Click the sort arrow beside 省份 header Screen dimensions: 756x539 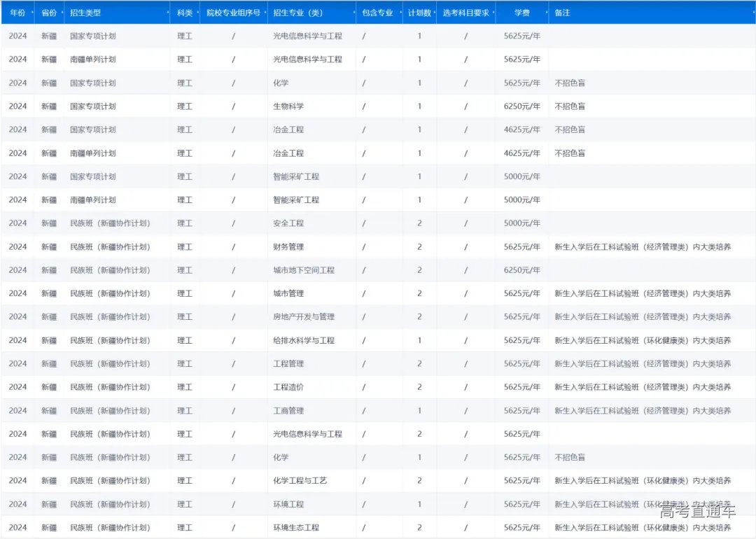(62, 13)
